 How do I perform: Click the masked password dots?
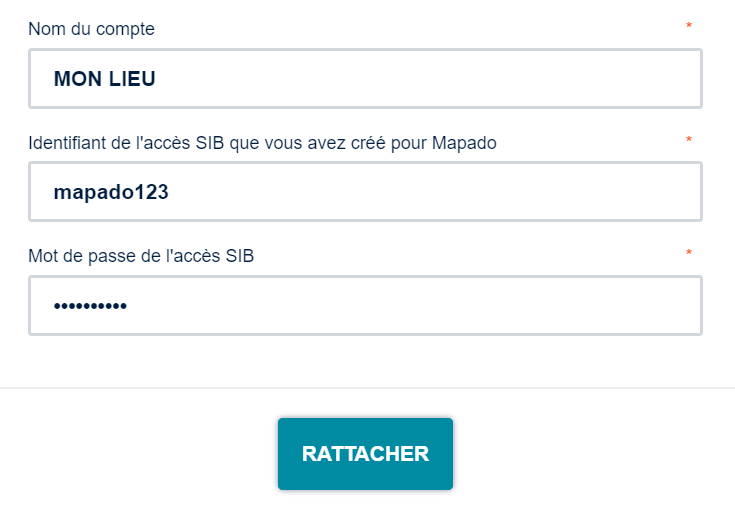[x=90, y=306]
